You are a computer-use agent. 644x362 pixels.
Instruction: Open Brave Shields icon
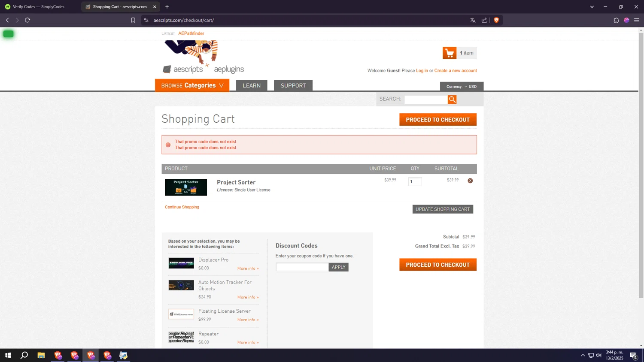[496, 20]
